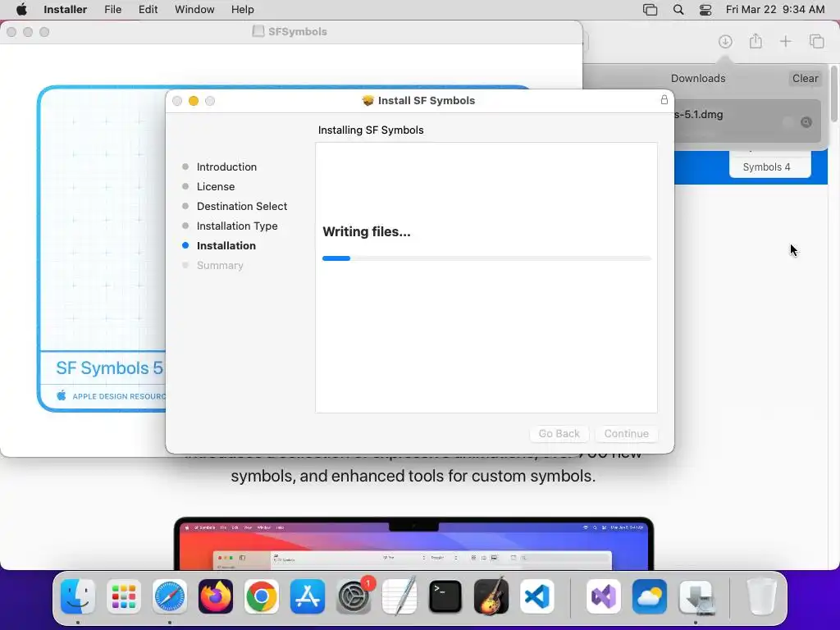
Task: Click the Writing files status text
Action: pos(367,231)
